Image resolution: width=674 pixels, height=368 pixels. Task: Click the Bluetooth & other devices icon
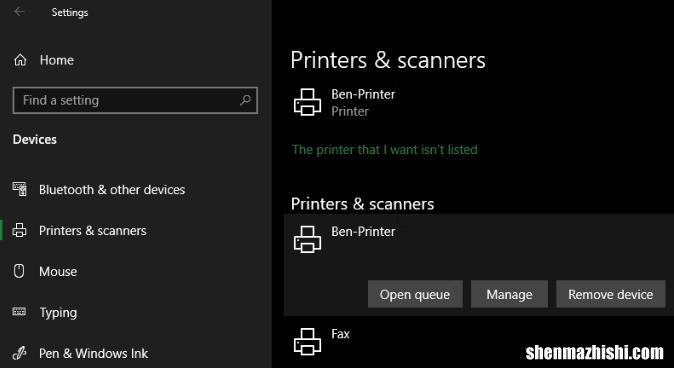click(20, 189)
